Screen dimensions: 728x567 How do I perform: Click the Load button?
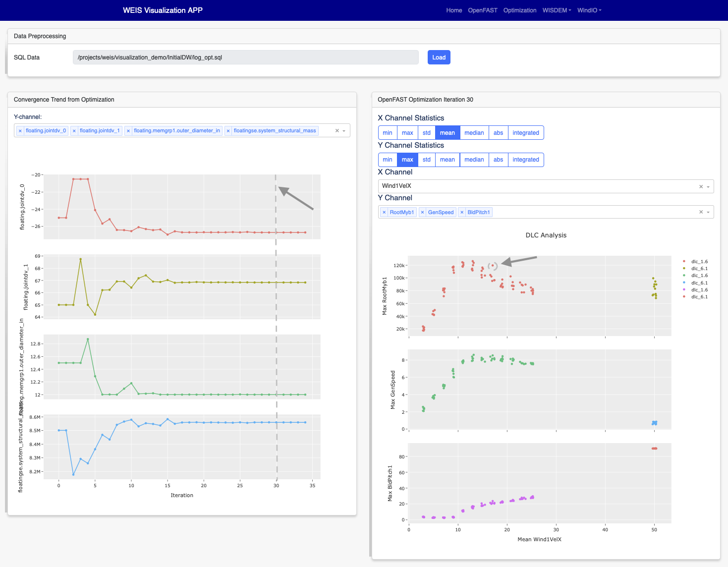coord(439,57)
